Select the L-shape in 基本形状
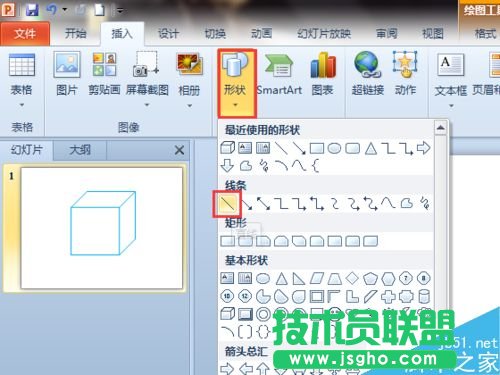This screenshot has width=500, height=375. (352, 296)
